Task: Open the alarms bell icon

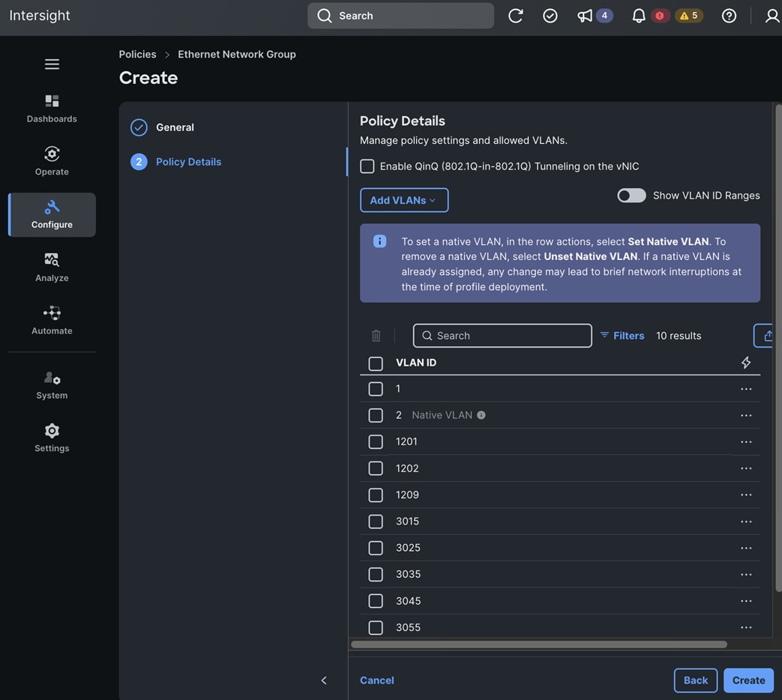Action: click(638, 16)
